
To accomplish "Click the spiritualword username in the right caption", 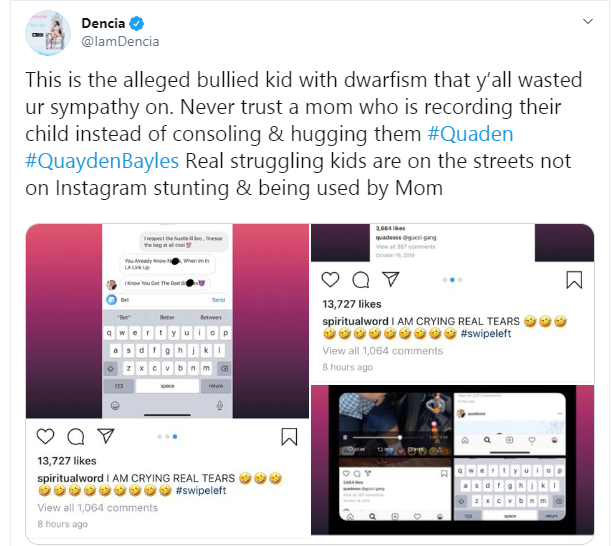I will pos(355,320).
